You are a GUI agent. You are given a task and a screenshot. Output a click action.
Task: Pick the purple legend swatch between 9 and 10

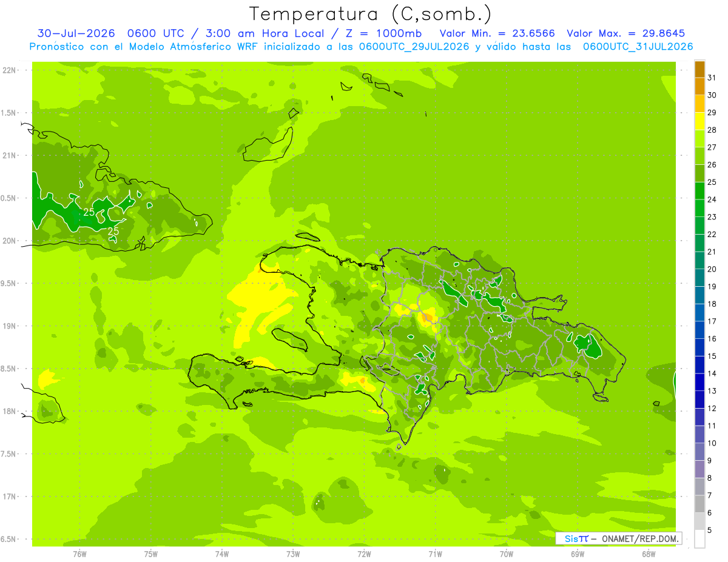pyautogui.click(x=699, y=452)
